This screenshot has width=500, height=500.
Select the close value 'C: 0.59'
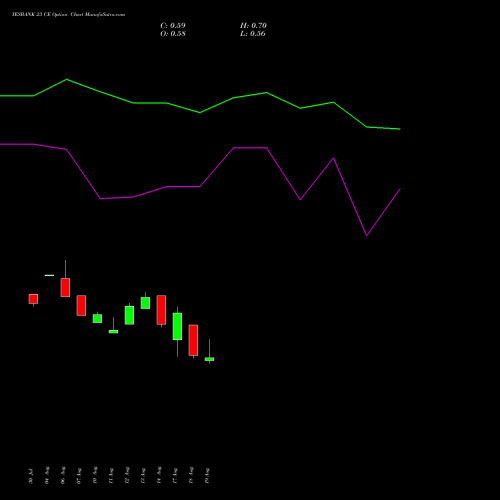[x=173, y=26]
